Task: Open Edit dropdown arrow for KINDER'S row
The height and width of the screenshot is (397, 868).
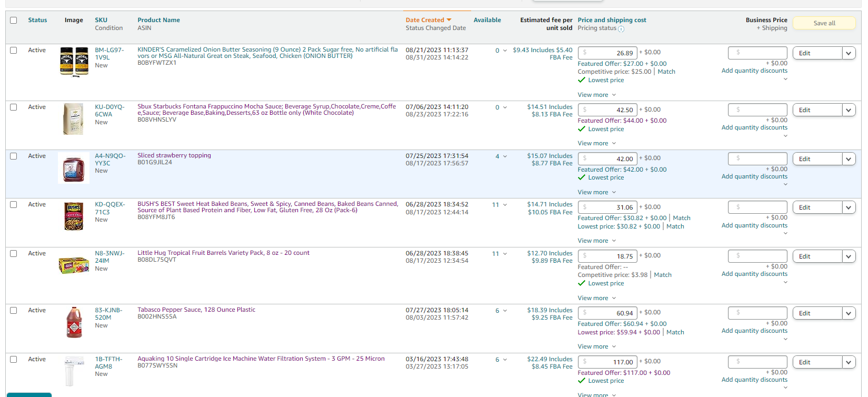Action: (849, 53)
